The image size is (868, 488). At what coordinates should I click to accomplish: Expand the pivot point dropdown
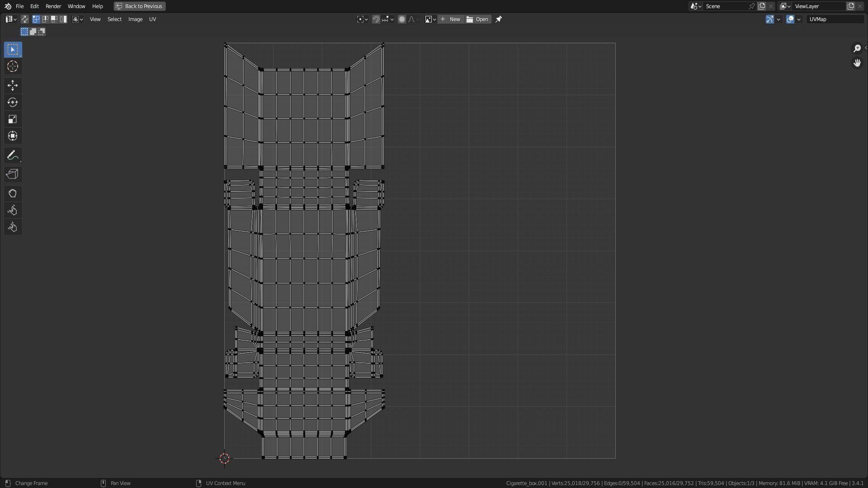pyautogui.click(x=362, y=19)
